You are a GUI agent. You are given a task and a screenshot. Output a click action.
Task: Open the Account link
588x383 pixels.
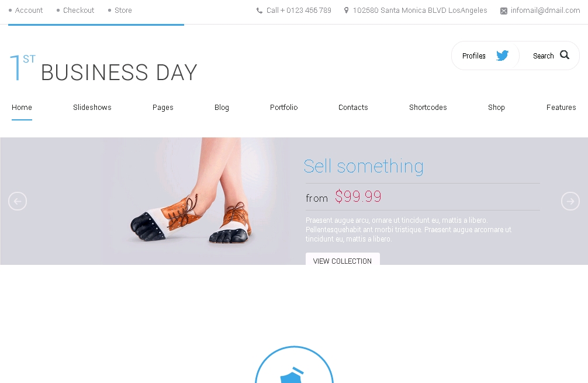point(29,11)
